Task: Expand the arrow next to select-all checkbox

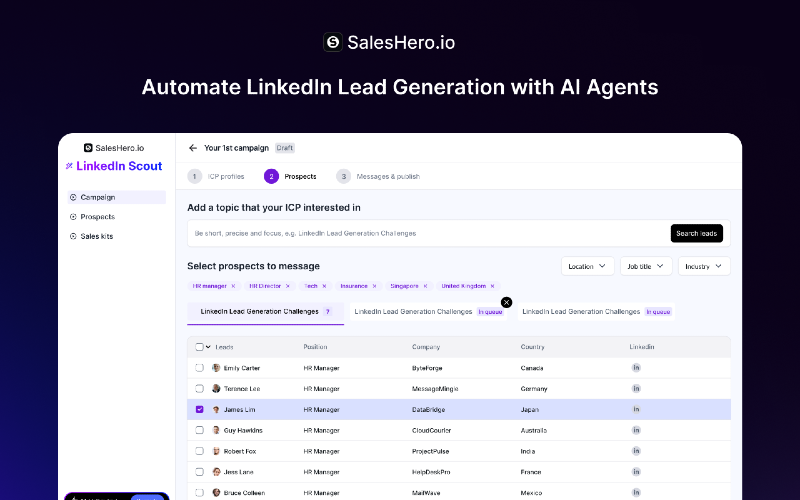Action: coord(208,347)
